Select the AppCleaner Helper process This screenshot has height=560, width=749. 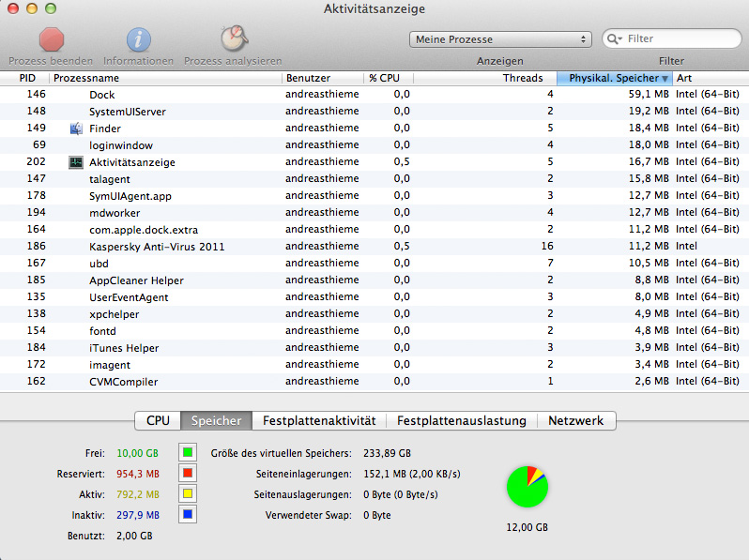[374, 280]
